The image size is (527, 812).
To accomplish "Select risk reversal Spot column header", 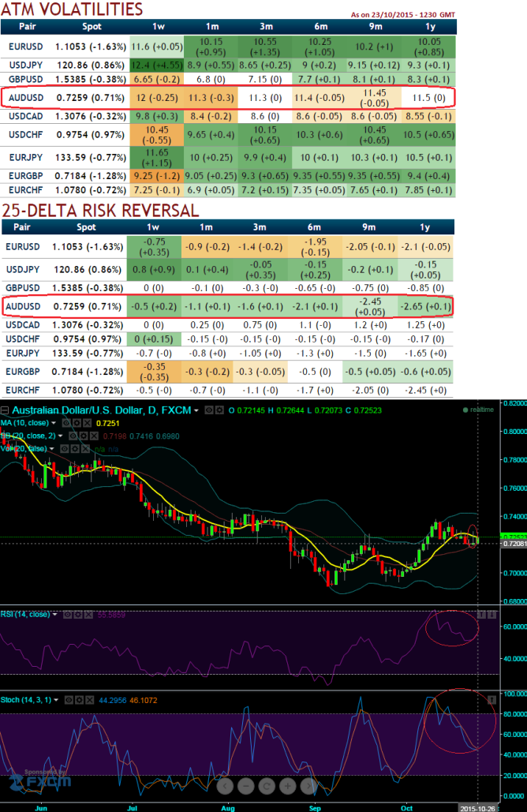I will click(x=86, y=226).
